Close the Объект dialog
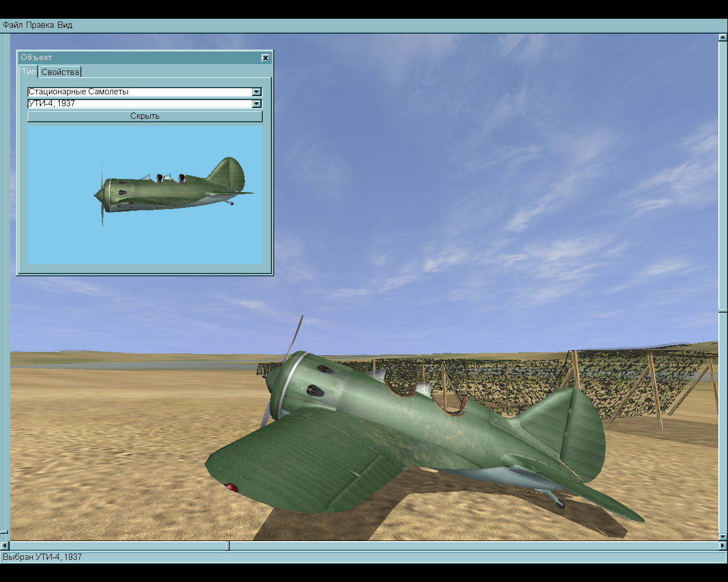 click(x=266, y=57)
